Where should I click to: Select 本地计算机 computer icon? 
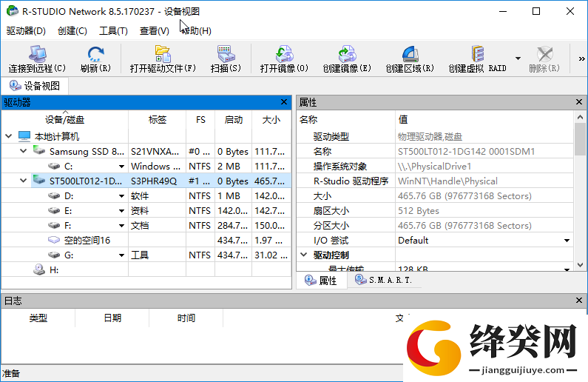click(x=24, y=135)
